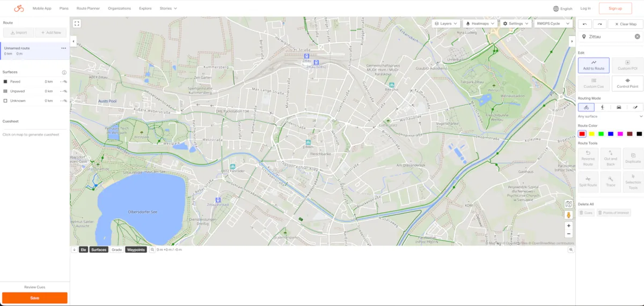
Task: Click the Surfaces info icon
Action: coord(64,72)
